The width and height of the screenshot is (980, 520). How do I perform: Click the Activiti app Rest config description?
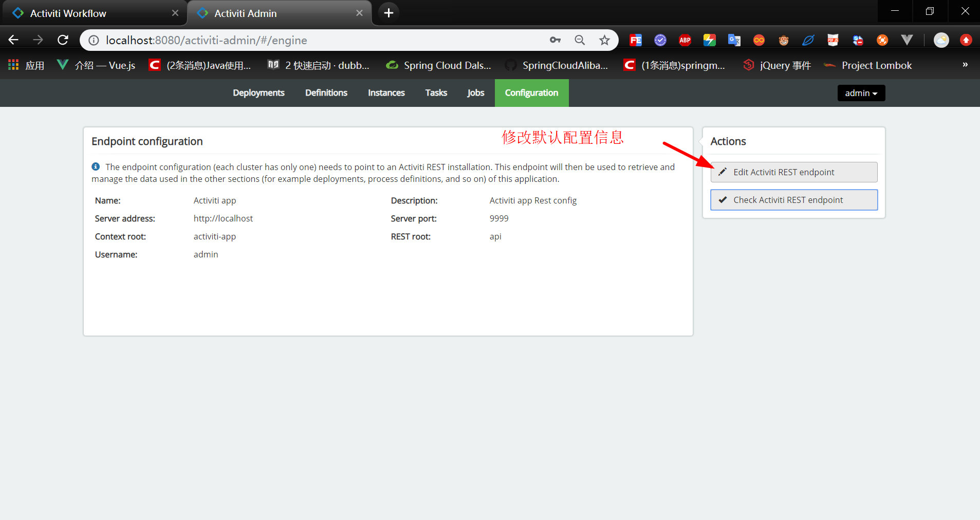coord(533,200)
